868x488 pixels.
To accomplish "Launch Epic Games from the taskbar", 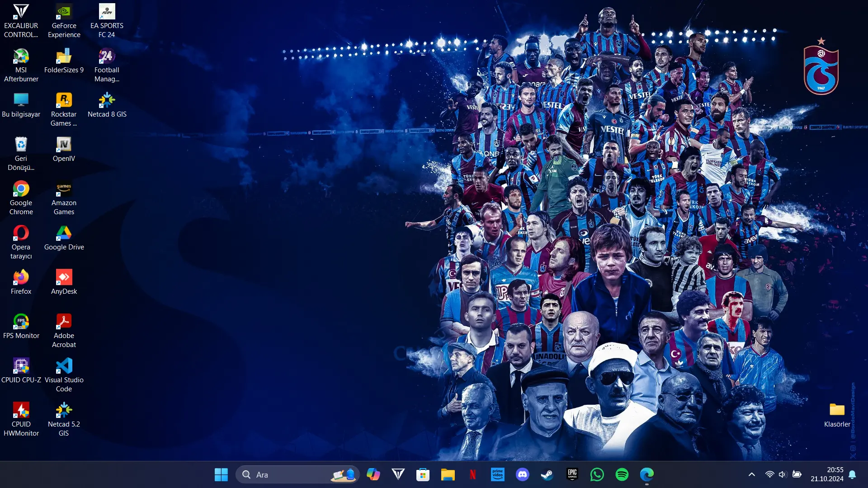I will 572,474.
